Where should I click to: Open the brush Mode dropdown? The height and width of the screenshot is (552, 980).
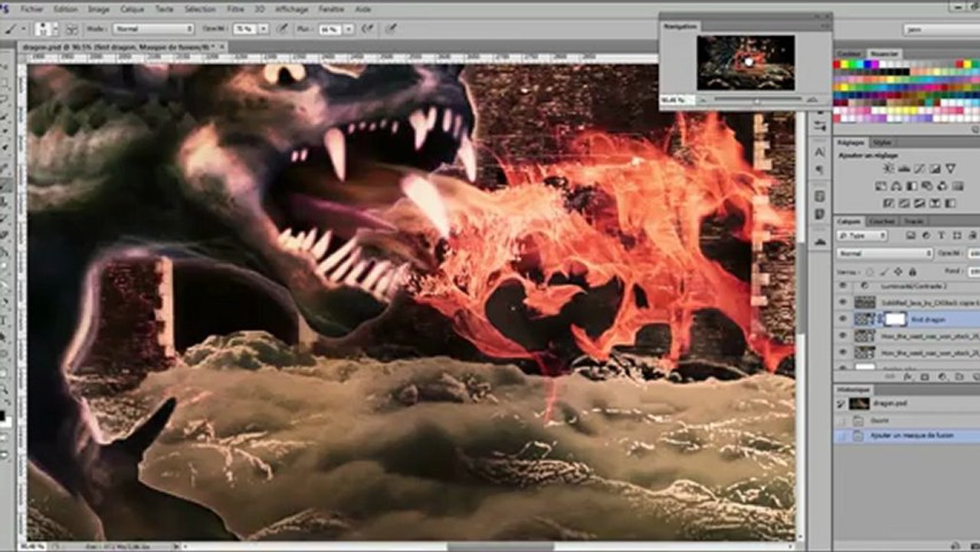[x=153, y=28]
